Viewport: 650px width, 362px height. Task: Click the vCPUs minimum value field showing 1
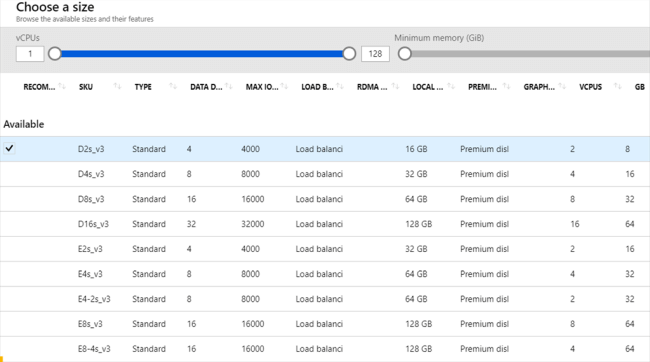click(x=30, y=54)
